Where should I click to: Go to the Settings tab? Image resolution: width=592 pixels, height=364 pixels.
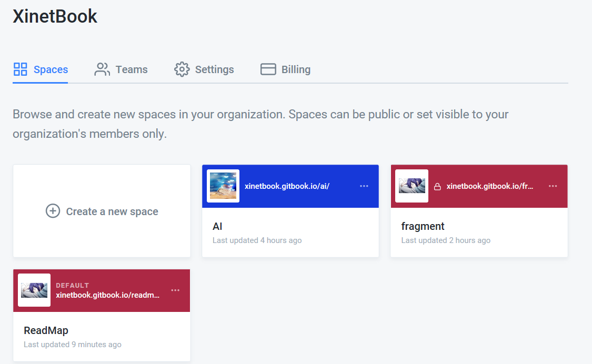pyautogui.click(x=214, y=69)
